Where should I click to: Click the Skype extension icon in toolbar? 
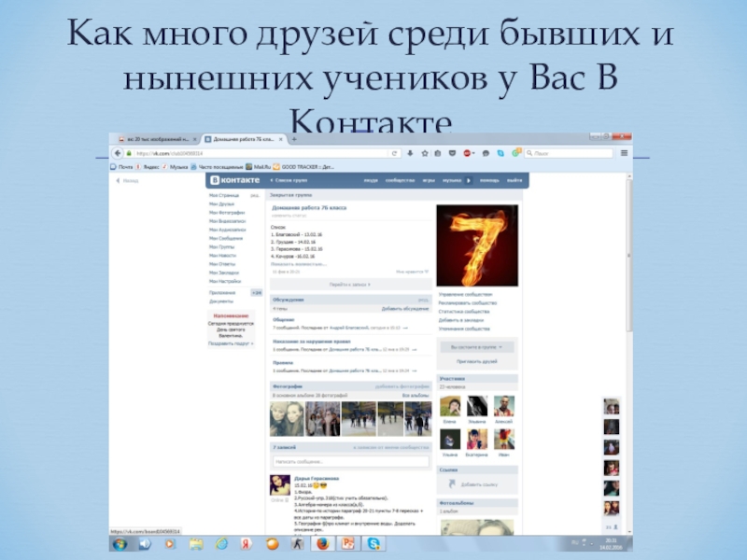click(x=500, y=153)
